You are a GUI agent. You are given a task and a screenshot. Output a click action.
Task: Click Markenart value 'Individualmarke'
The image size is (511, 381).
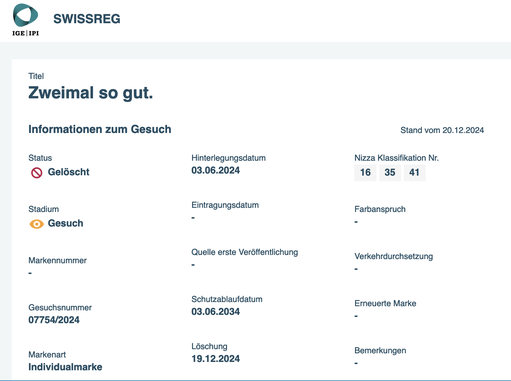pyautogui.click(x=65, y=367)
